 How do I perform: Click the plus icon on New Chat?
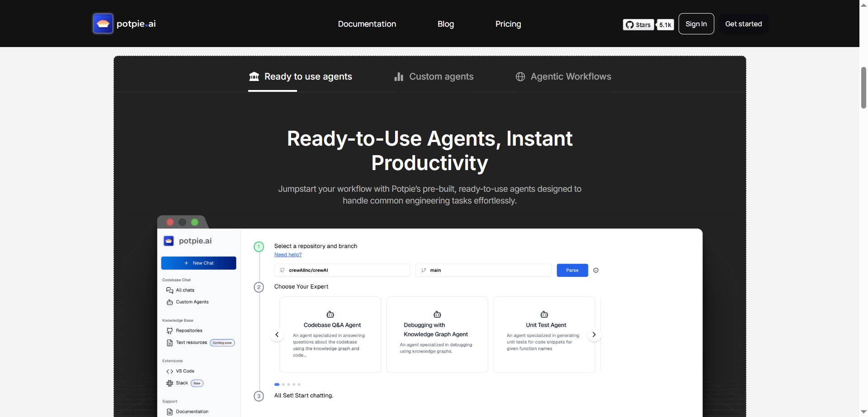186,263
